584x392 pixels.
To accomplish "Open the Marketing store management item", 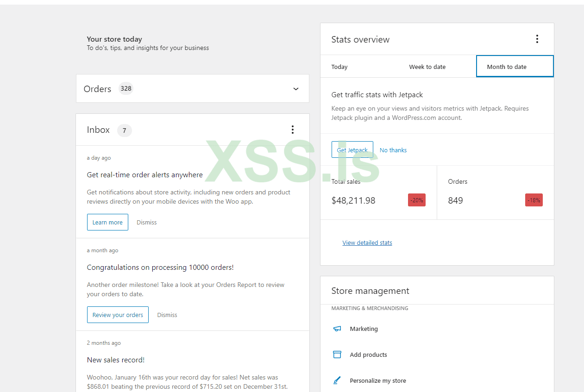I will pos(364,329).
